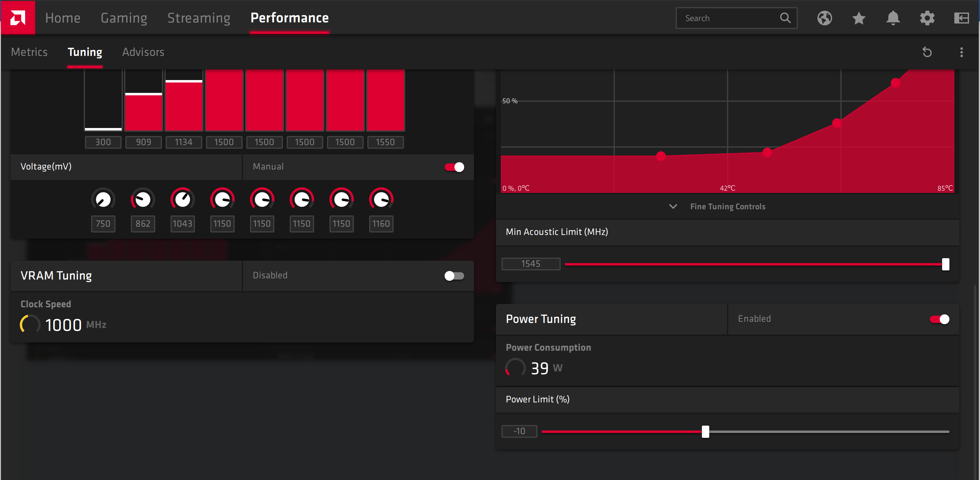Click the search magnifier icon
The height and width of the screenshot is (480, 980).
[785, 18]
